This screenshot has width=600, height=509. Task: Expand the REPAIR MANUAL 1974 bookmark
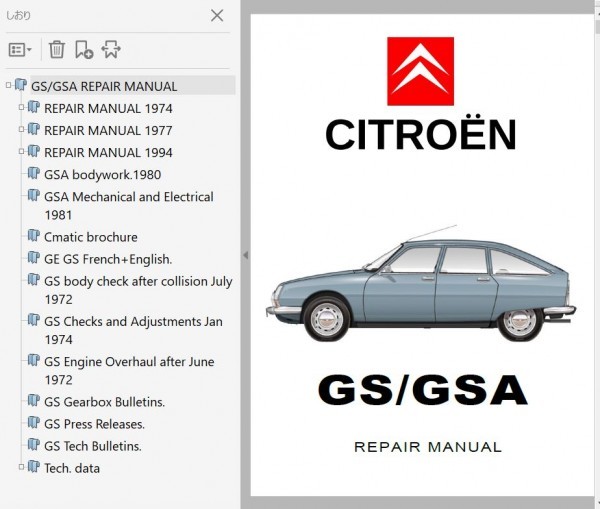click(x=21, y=108)
